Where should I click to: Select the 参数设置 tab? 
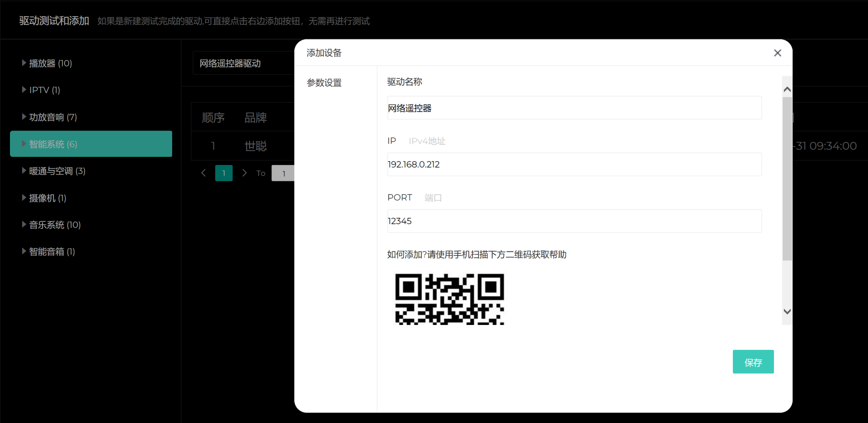coord(324,83)
